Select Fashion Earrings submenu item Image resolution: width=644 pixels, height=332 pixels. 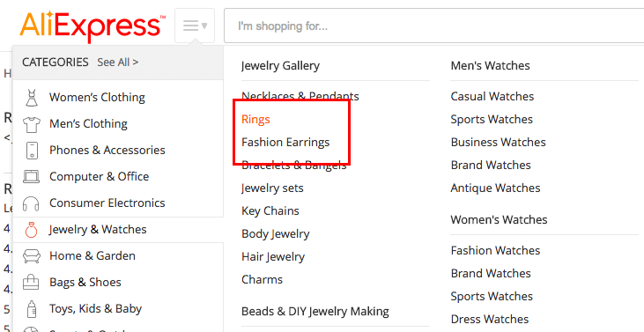[285, 143]
